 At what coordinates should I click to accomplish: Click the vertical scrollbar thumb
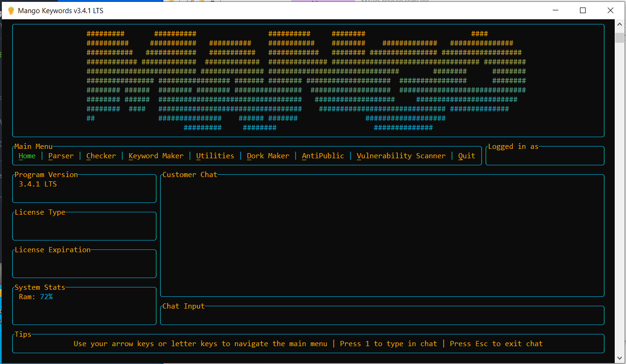point(620,38)
